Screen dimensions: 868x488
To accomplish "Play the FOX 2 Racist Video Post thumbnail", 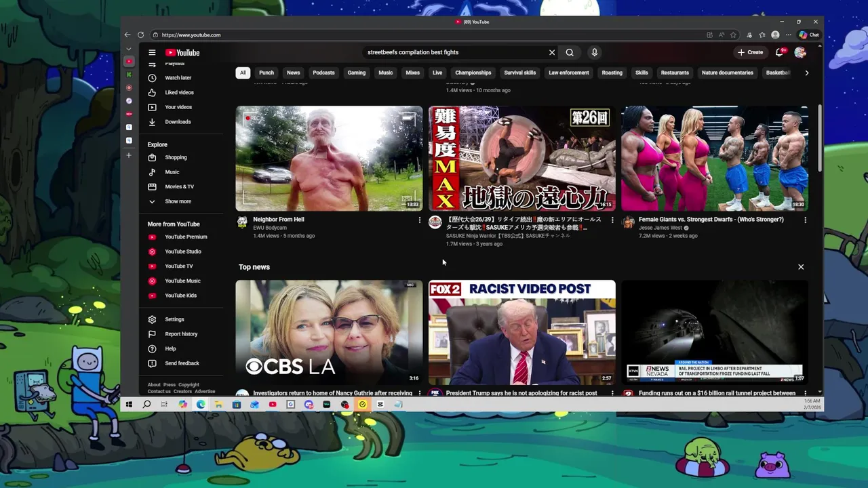I will pyautogui.click(x=522, y=332).
